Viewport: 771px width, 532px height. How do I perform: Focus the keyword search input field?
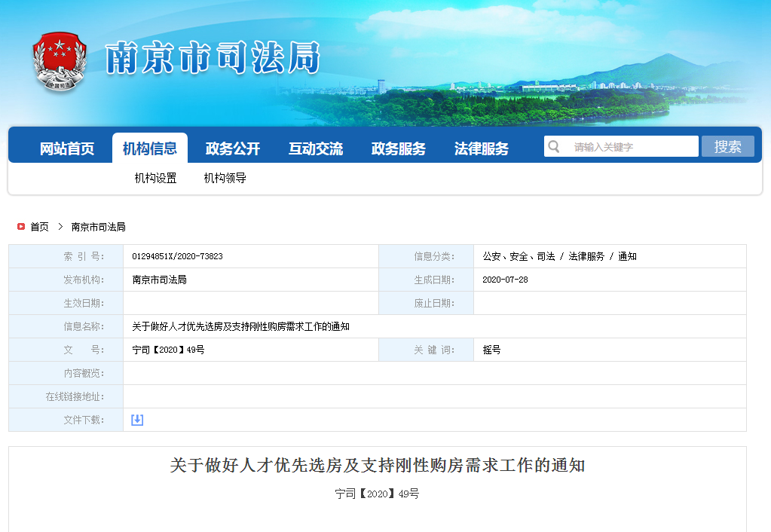tap(632, 147)
